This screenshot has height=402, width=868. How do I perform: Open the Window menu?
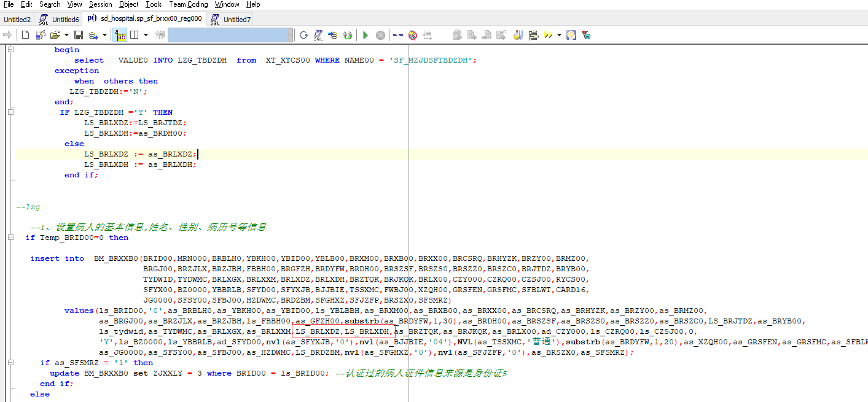coord(227,4)
